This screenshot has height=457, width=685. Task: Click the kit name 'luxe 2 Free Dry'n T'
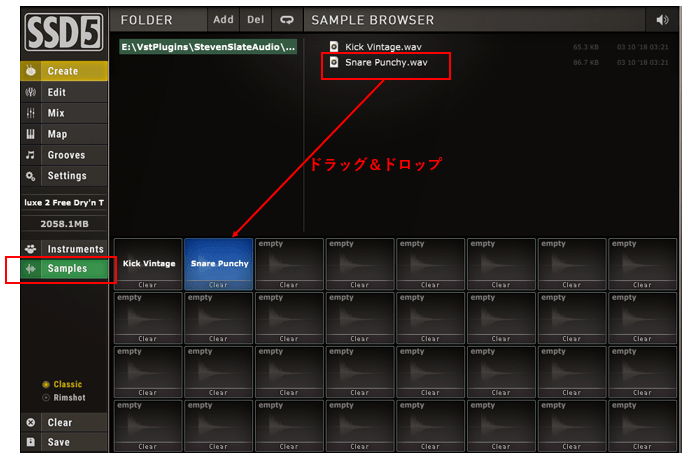64,203
